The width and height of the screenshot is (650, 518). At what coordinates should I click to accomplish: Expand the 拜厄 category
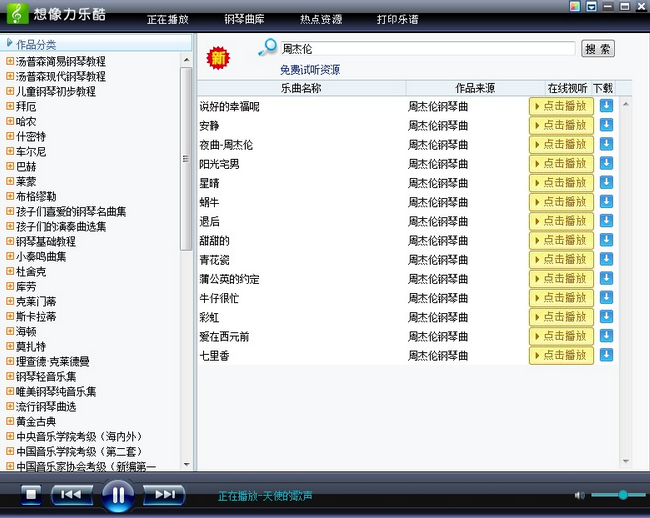[10, 106]
